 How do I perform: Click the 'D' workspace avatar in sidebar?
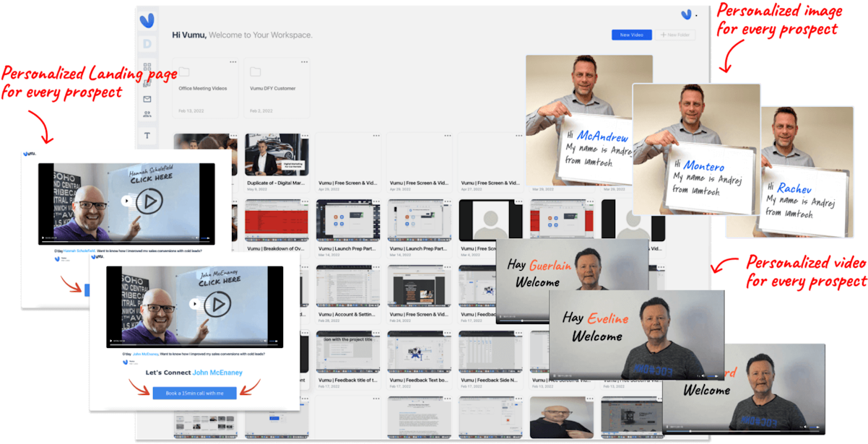tap(147, 44)
